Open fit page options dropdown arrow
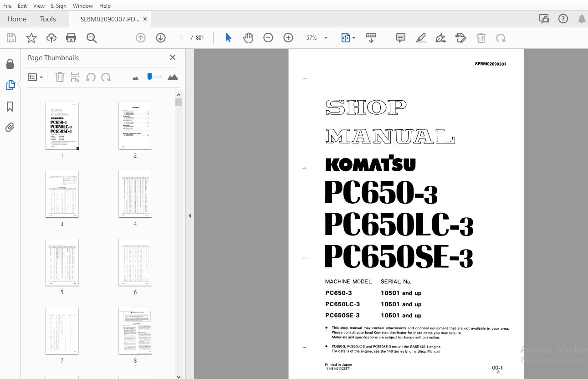Viewport: 588px width, 379px height. point(353,38)
